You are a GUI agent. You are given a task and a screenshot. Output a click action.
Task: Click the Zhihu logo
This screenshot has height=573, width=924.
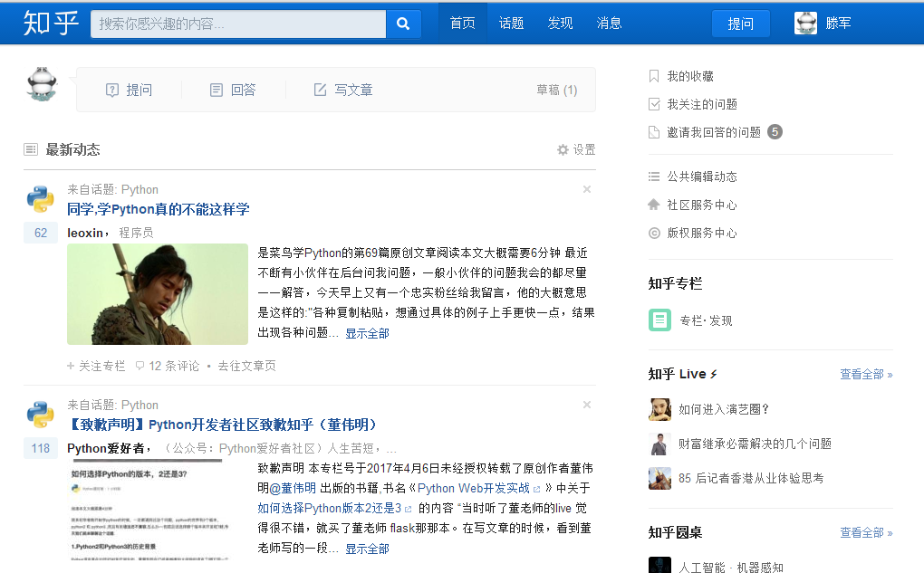[x=52, y=24]
